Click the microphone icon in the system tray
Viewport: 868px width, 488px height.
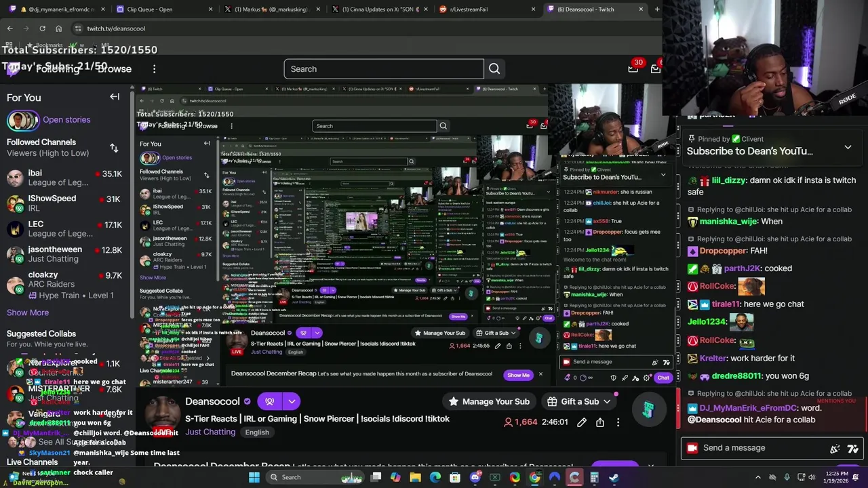pyautogui.click(x=787, y=477)
